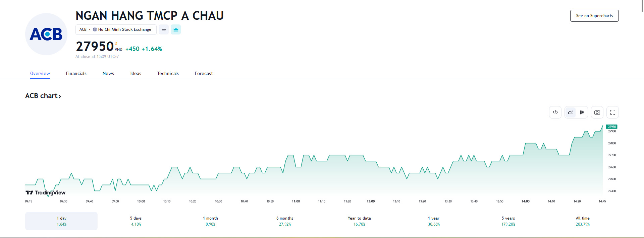Screen dimensions: 644x238
Task: Click the green 27950 price label
Action: (x=611, y=127)
